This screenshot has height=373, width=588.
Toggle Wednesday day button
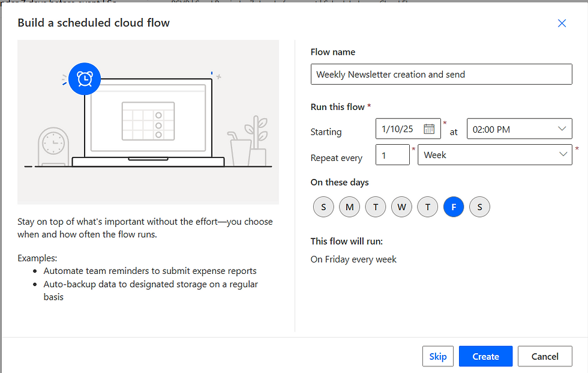click(x=401, y=207)
